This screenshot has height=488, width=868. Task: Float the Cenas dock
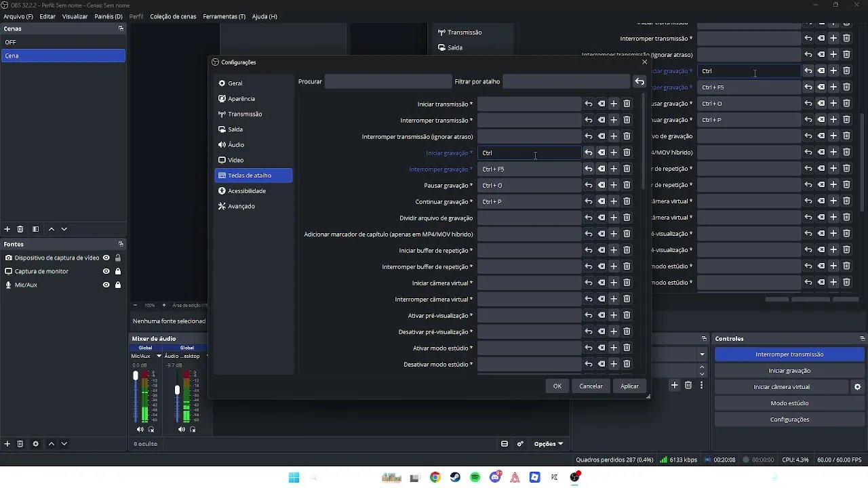point(121,28)
